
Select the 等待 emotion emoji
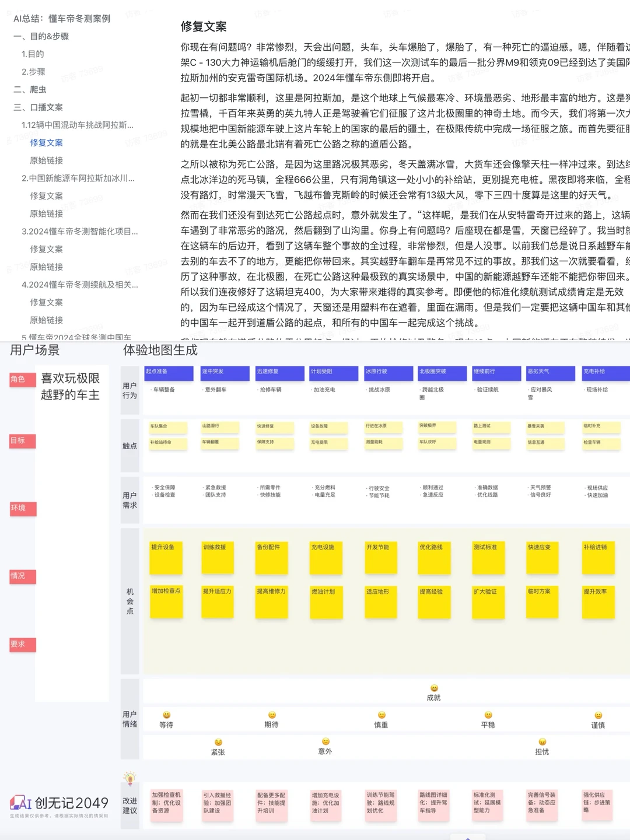point(166,715)
